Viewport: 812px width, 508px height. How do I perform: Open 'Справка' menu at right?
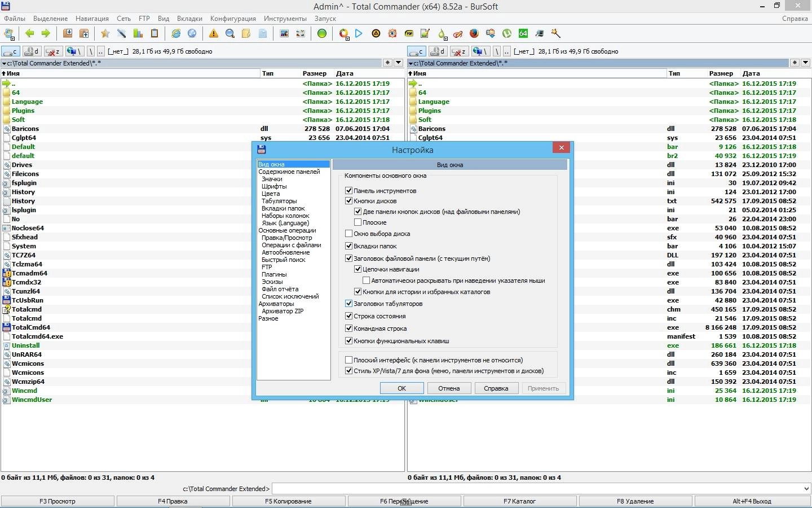[x=795, y=19]
